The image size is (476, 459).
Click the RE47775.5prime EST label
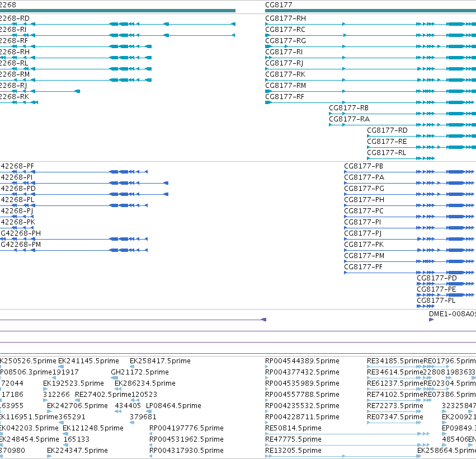click(x=293, y=439)
